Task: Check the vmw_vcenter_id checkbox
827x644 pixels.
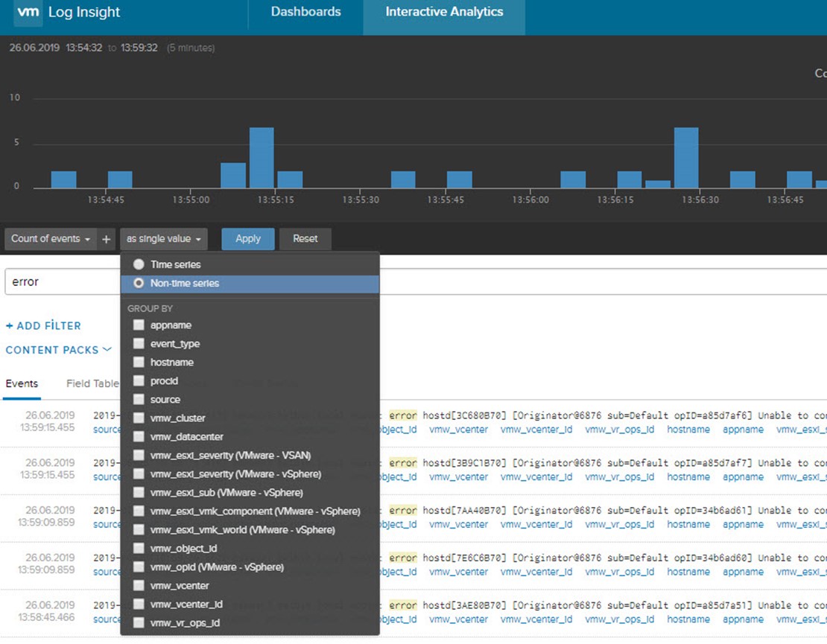Action: pos(139,604)
